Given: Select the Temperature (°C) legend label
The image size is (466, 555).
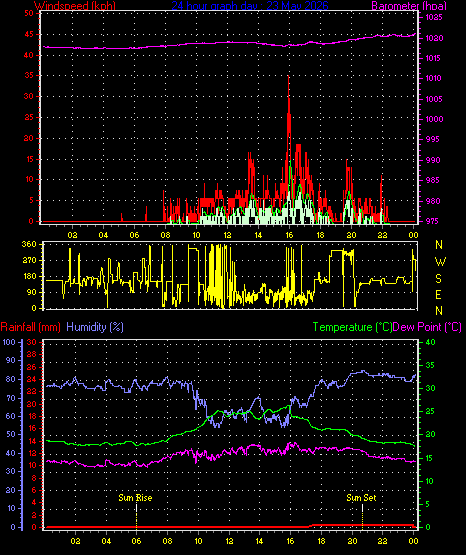Looking at the screenshot, I should coord(352,327).
